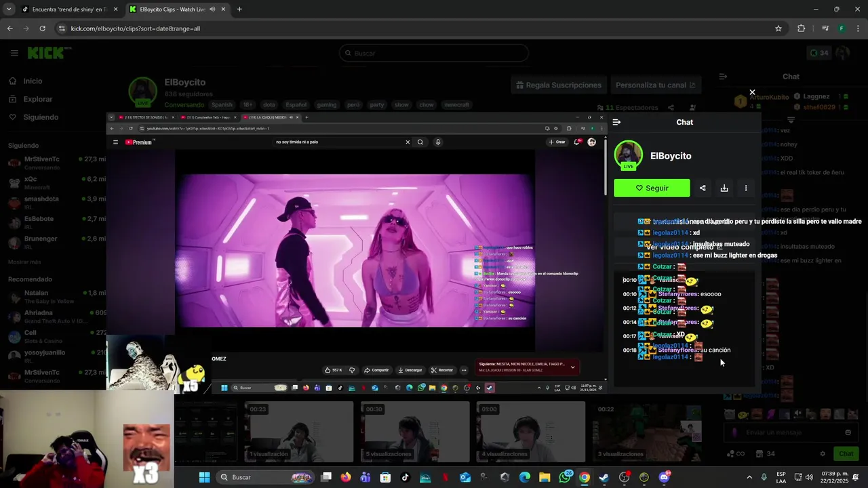Open the ESP LAA language switcher

click(x=781, y=477)
